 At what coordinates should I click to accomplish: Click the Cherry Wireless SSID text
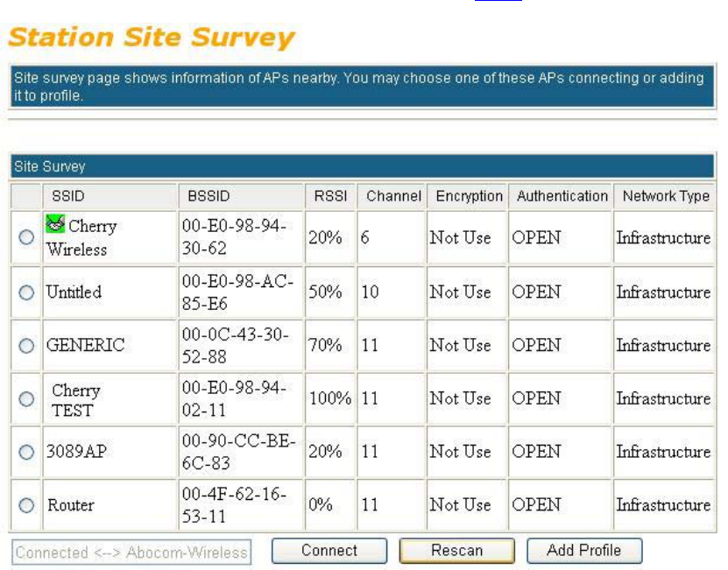pyautogui.click(x=81, y=237)
